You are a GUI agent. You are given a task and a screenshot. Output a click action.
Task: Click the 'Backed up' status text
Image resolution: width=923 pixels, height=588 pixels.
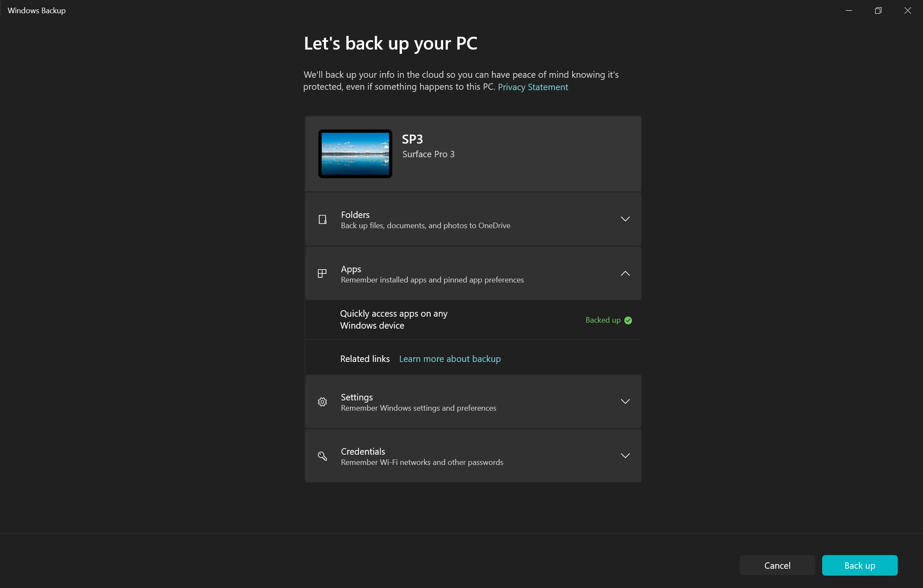pos(603,320)
